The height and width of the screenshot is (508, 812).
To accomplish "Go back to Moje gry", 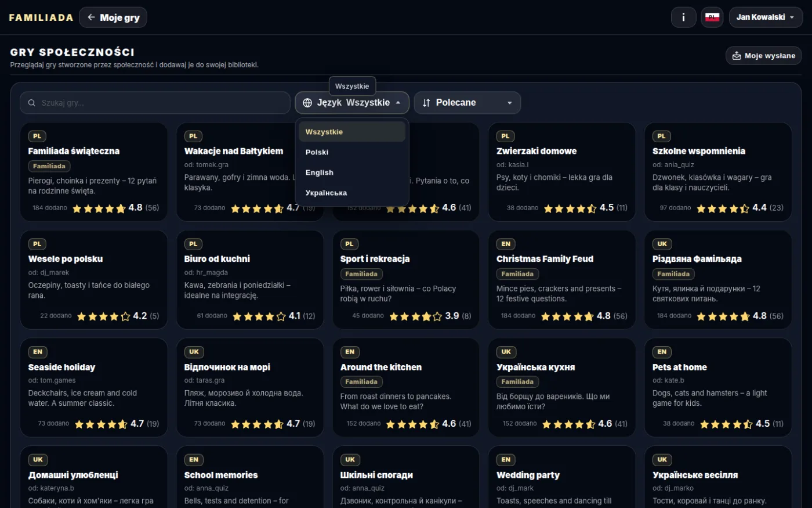I will point(113,17).
